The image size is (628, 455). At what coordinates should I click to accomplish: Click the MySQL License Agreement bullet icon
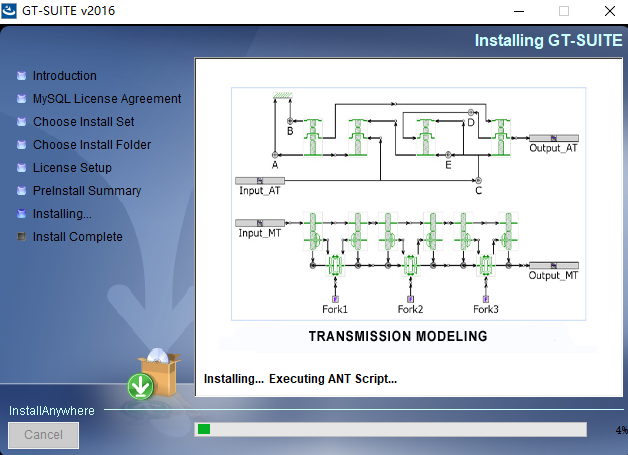tap(21, 99)
